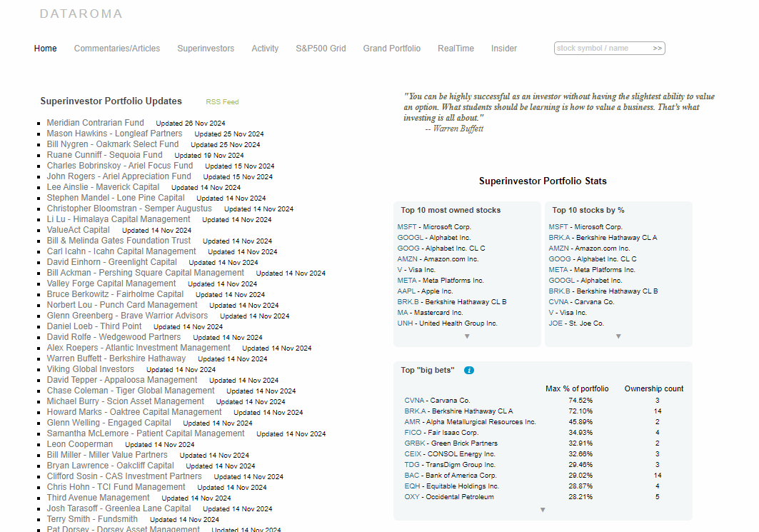Open the RealTime menu item
Screen dimensions: 759x532
[456, 49]
